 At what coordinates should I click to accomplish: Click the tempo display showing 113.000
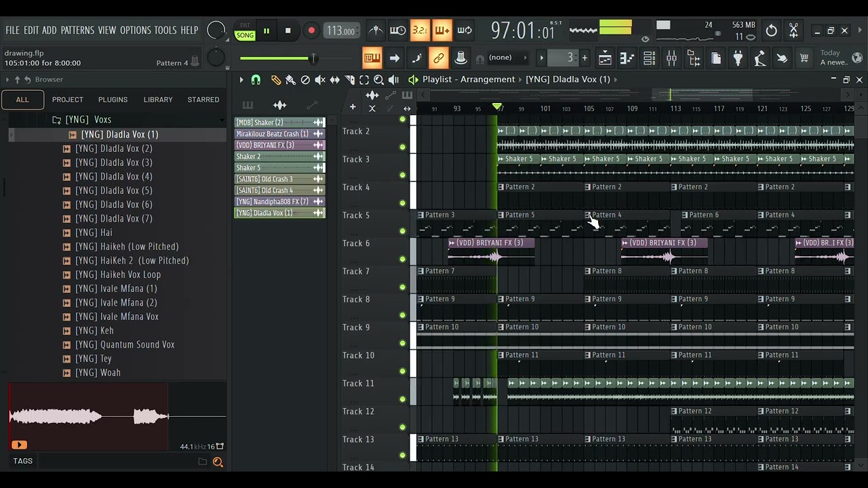click(340, 30)
